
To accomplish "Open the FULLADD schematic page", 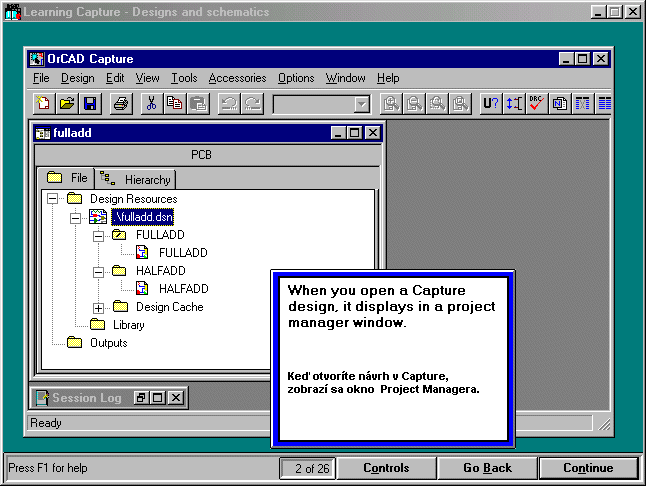I will pyautogui.click(x=183, y=253).
